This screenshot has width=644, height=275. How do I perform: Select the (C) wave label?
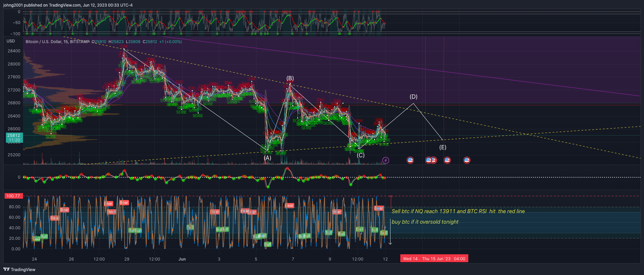coord(361,155)
